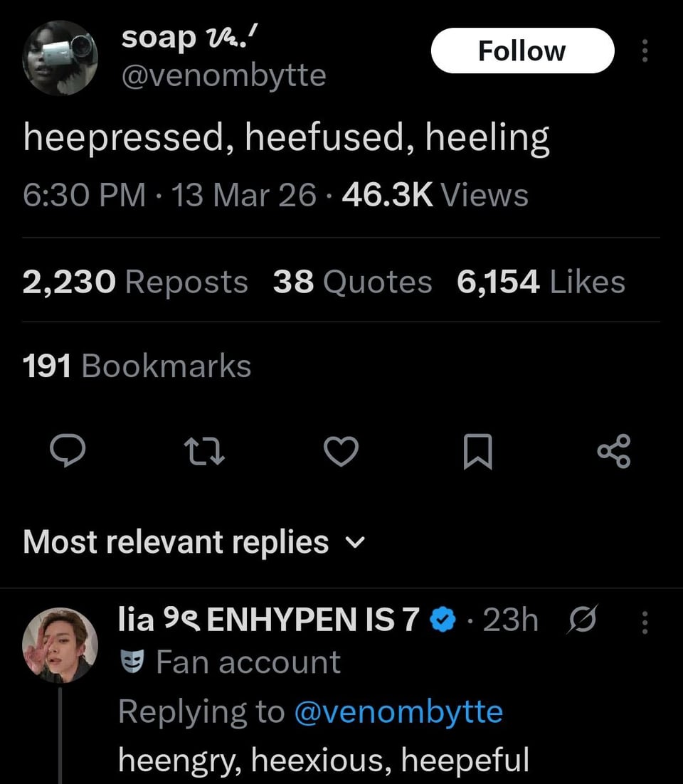Tap the Fan account mask icon
Image resolution: width=683 pixels, height=784 pixels.
point(133,663)
